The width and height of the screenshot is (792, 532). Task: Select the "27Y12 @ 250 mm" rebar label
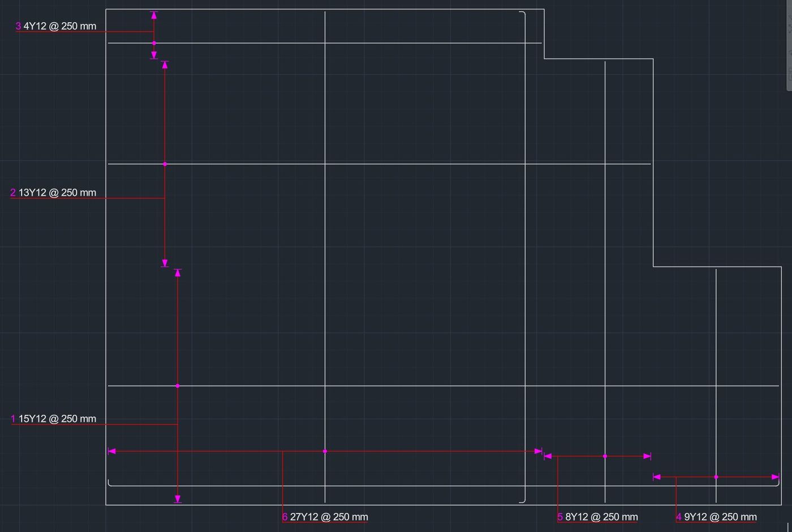point(329,517)
